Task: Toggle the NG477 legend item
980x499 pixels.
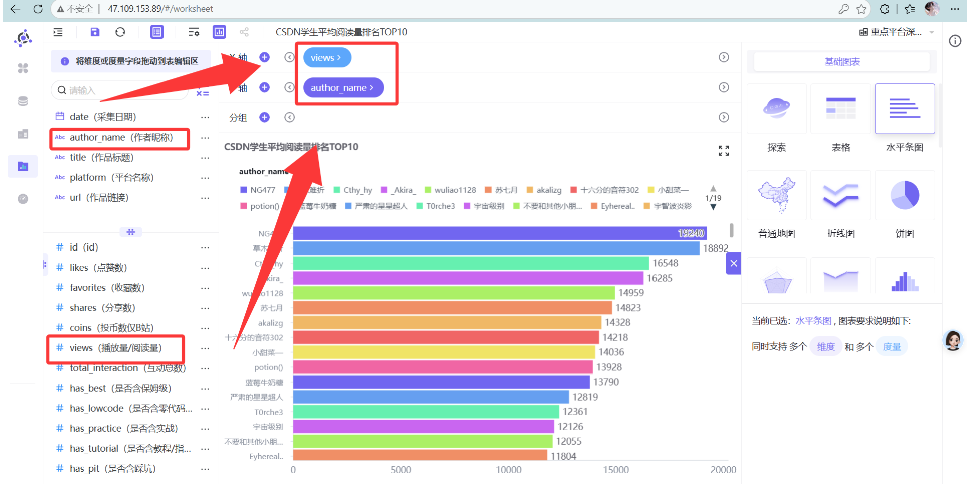Action: (258, 190)
